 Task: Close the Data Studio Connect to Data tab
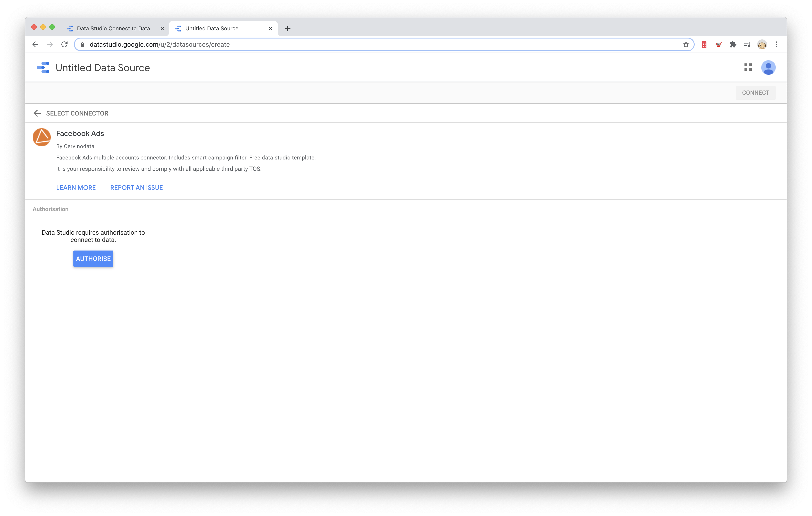pyautogui.click(x=162, y=29)
